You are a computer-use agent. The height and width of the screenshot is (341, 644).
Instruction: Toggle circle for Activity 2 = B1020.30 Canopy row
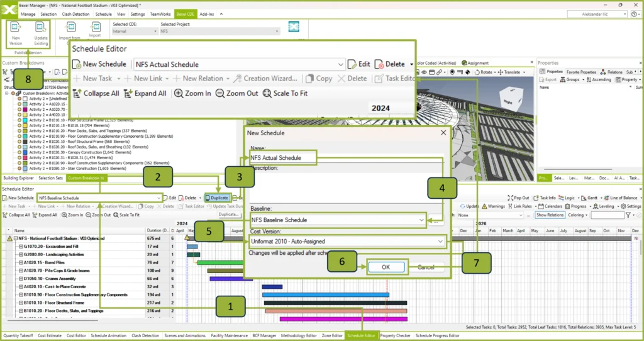19,152
